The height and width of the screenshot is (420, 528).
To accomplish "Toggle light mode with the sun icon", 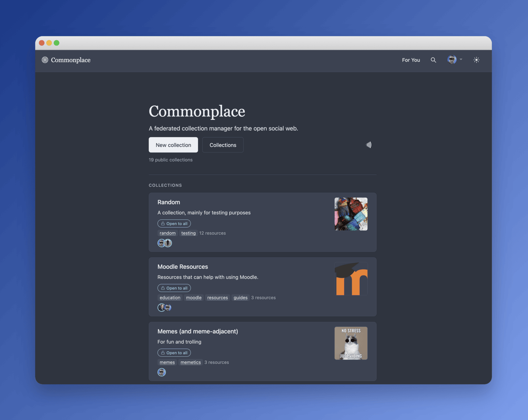I will tap(477, 60).
